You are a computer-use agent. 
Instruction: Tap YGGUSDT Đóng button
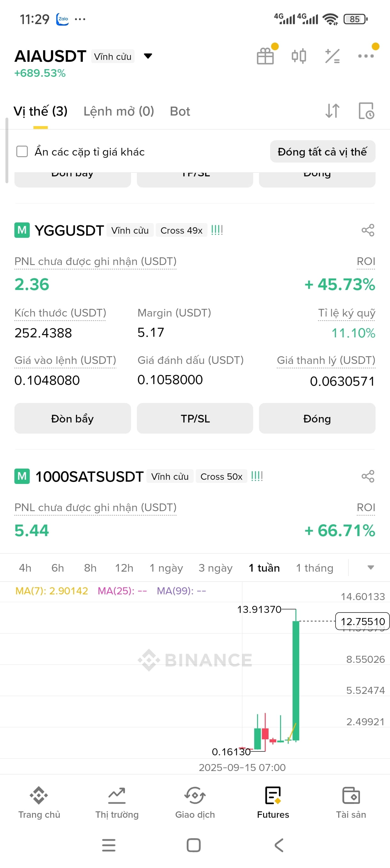317,418
